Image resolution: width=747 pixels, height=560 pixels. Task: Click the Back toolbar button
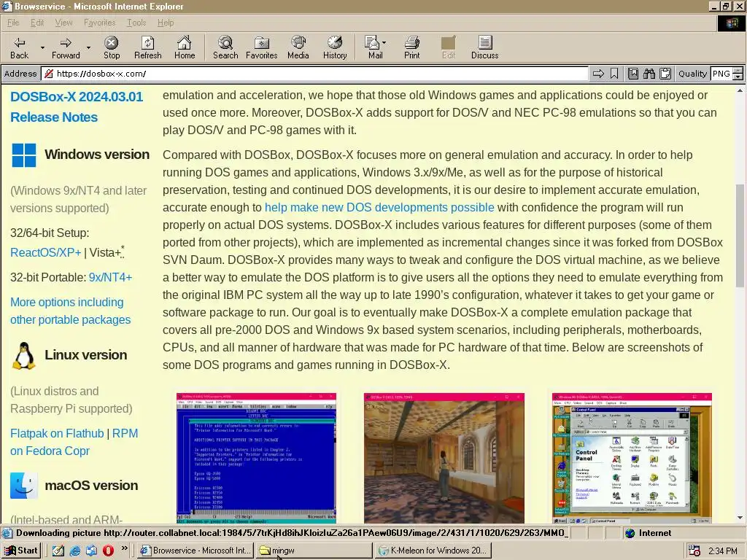pos(19,47)
